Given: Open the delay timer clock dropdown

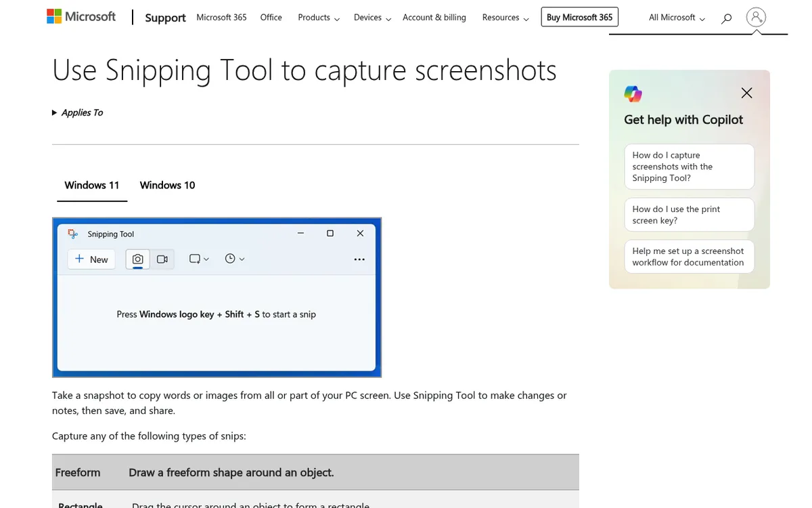Looking at the screenshot, I should [235, 259].
